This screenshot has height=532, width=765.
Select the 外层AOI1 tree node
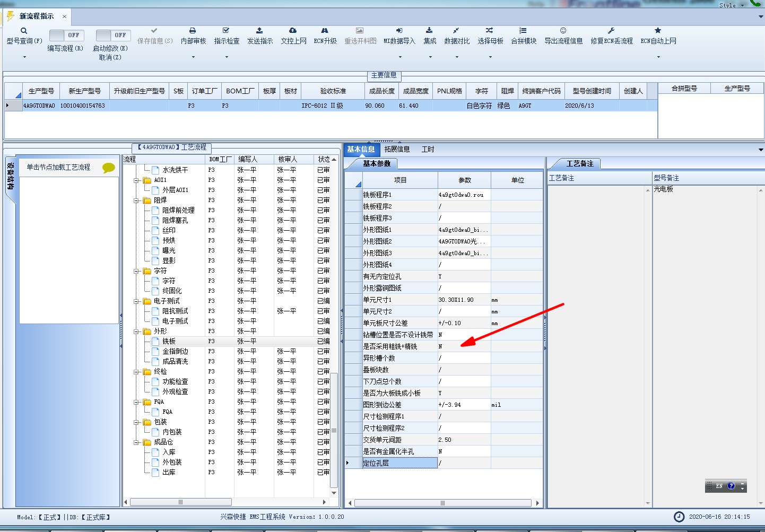click(x=175, y=190)
